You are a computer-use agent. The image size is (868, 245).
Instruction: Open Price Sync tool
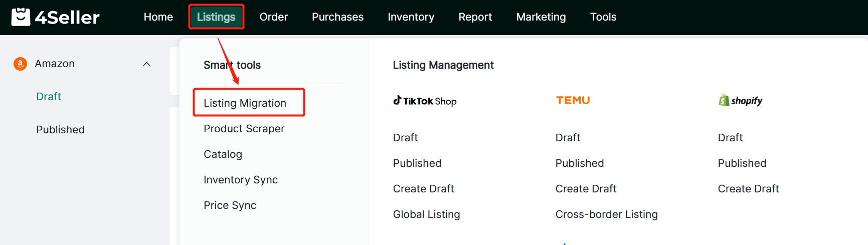[230, 205]
